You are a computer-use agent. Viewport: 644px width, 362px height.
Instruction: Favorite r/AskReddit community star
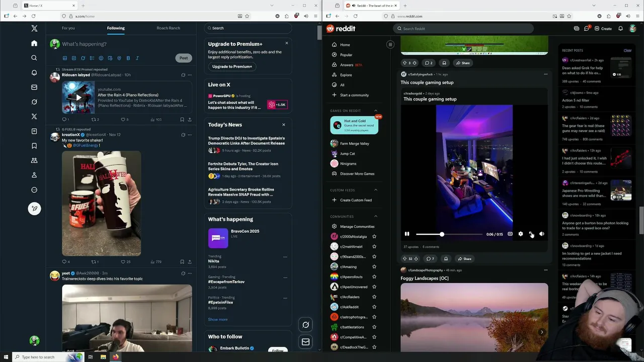(x=374, y=307)
